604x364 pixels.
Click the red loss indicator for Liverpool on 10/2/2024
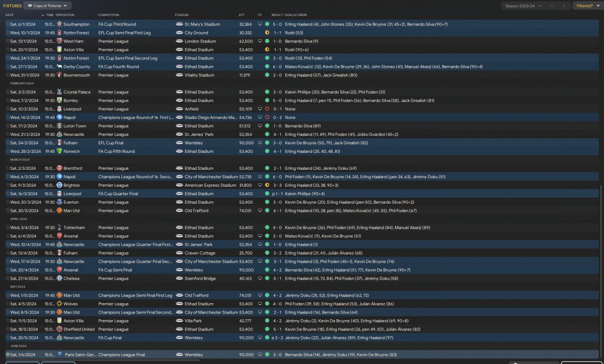tap(267, 109)
